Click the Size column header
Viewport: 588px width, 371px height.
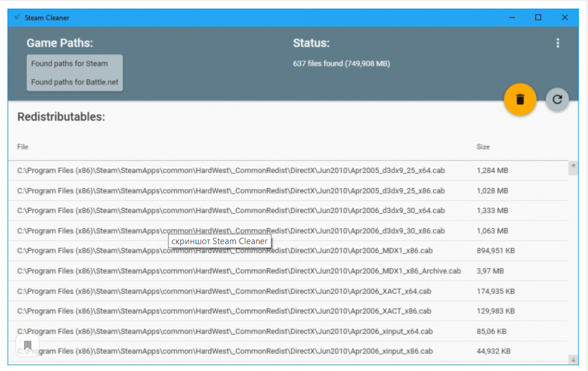tap(483, 147)
